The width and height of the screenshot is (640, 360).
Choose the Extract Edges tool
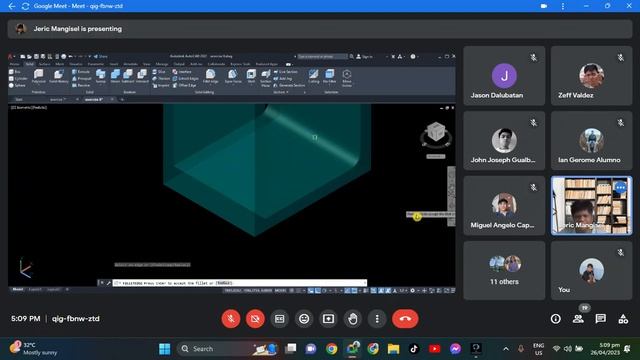tap(186, 78)
